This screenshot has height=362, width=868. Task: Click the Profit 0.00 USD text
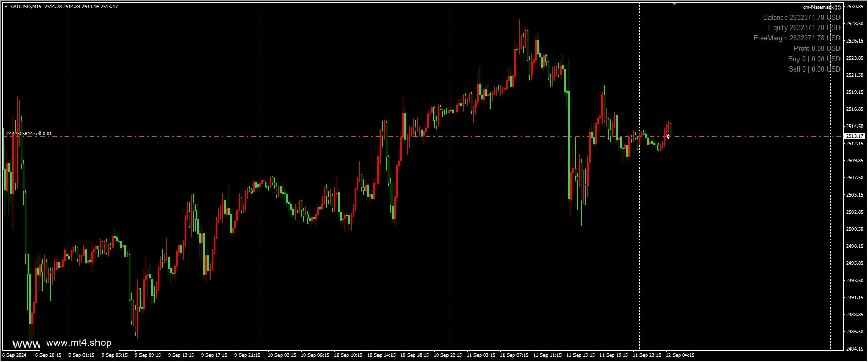(x=817, y=49)
